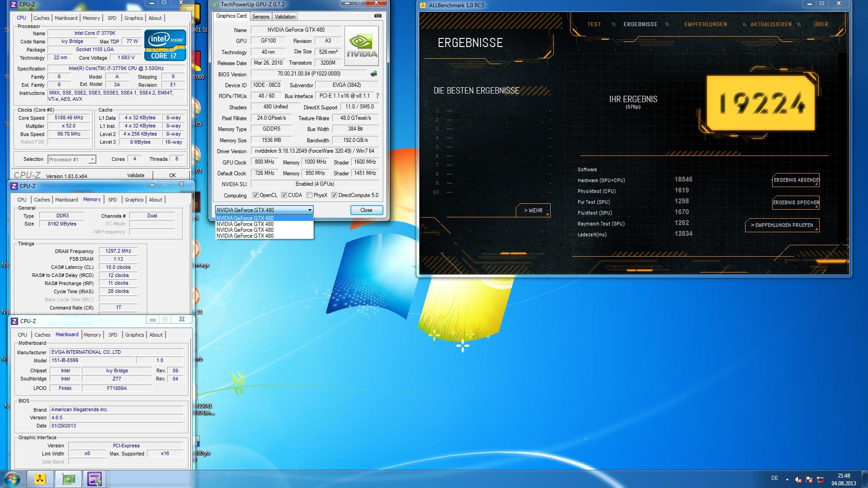
Task: Open the Processor #1 selection dropdown
Action: pos(72,160)
